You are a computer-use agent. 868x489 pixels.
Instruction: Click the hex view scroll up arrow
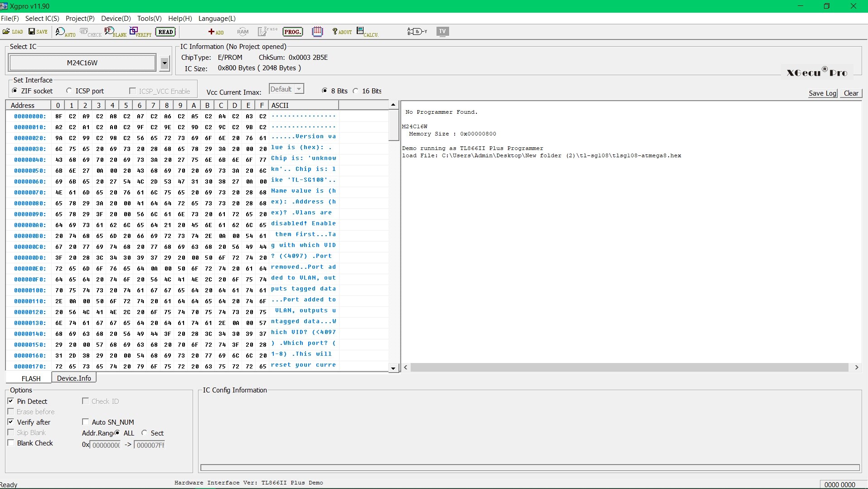pyautogui.click(x=393, y=105)
